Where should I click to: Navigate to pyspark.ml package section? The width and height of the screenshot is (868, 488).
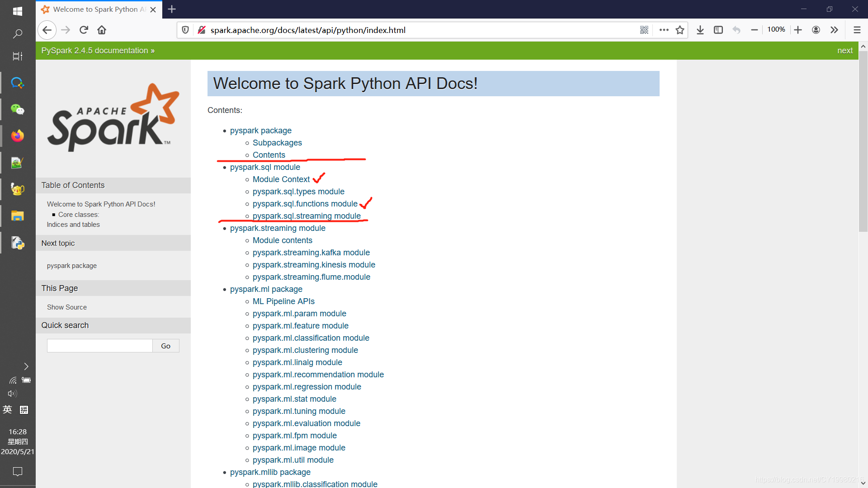click(x=266, y=289)
